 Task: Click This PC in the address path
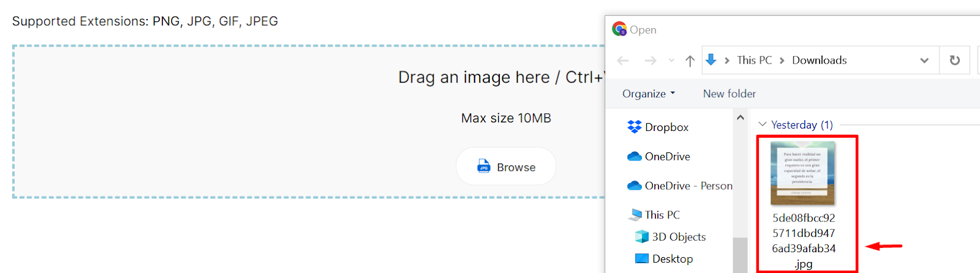click(x=754, y=60)
